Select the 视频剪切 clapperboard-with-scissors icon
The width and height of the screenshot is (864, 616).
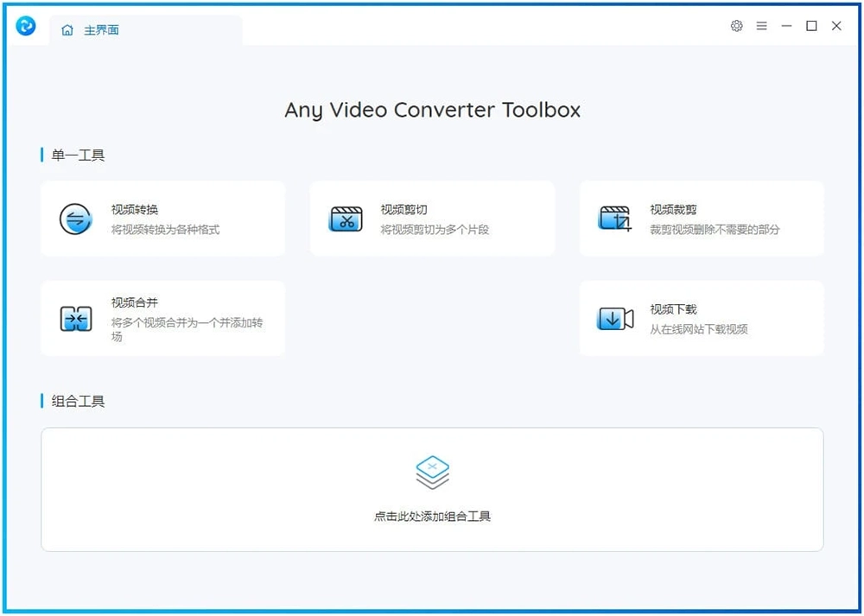tap(345, 218)
